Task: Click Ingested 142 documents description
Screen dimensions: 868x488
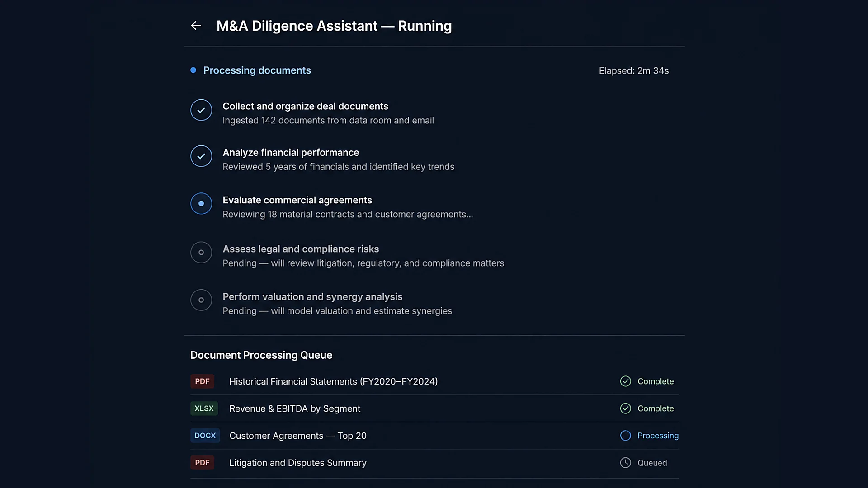Action: [328, 121]
